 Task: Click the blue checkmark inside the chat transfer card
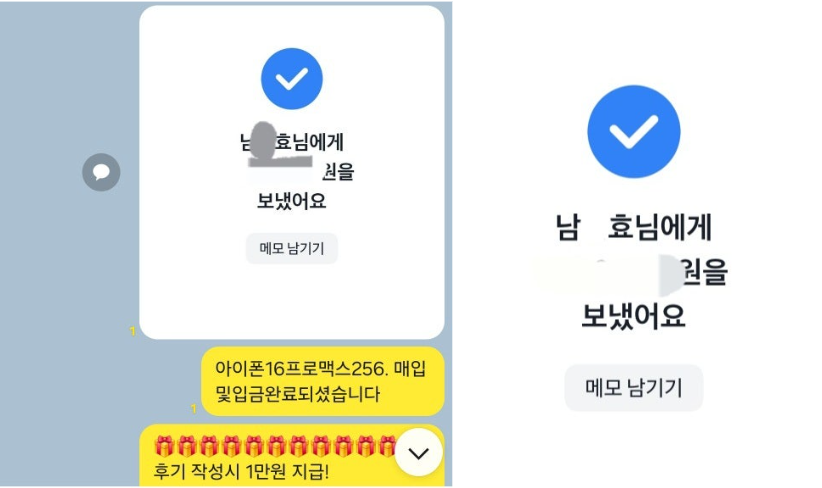[291, 79]
